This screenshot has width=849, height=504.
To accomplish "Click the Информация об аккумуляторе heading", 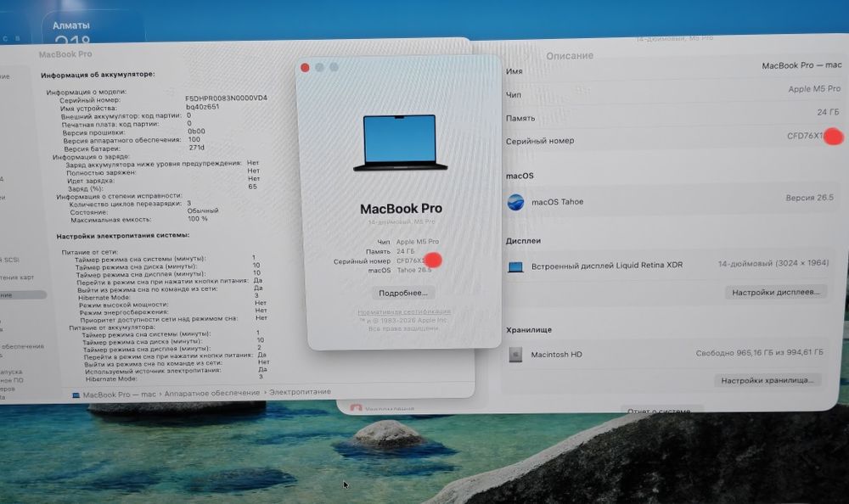I will click(98, 75).
